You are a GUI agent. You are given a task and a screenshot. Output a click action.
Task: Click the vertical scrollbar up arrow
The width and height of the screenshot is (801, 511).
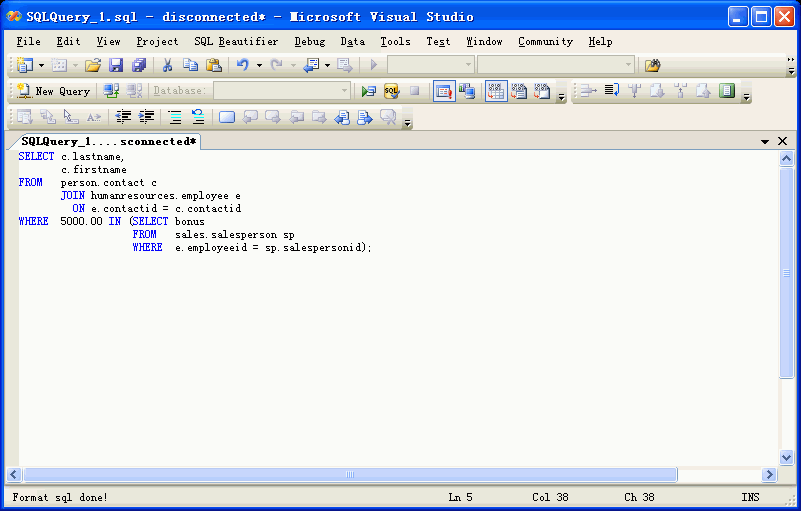pos(786,158)
